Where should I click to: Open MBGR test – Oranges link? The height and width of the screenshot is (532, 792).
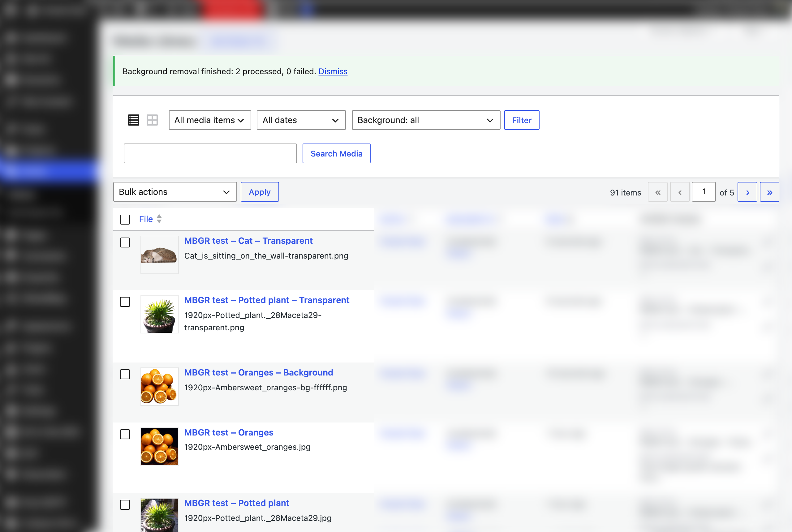[x=229, y=433]
